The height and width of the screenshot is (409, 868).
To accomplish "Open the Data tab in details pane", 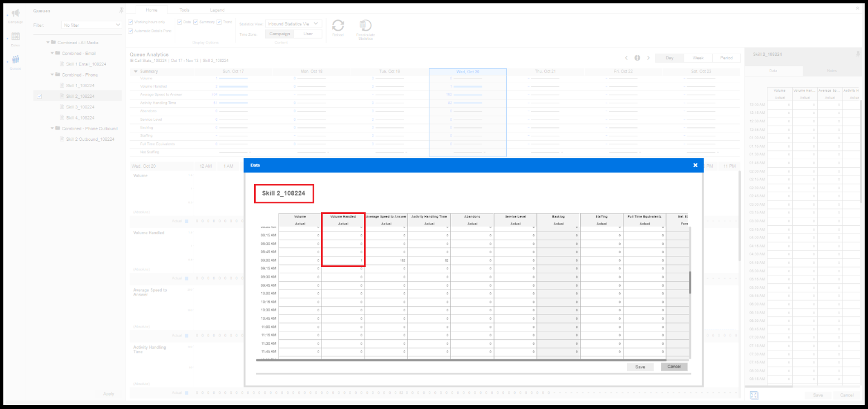I will tap(773, 71).
